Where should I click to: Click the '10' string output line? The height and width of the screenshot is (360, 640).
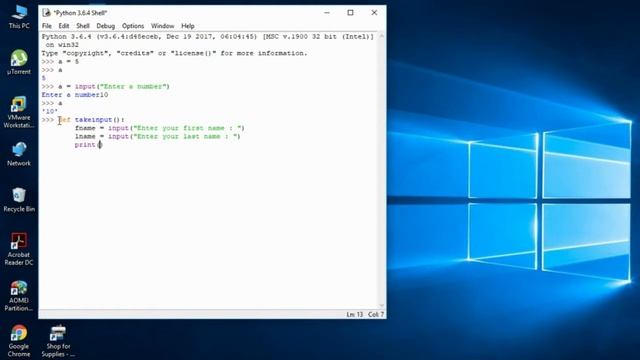click(x=49, y=111)
